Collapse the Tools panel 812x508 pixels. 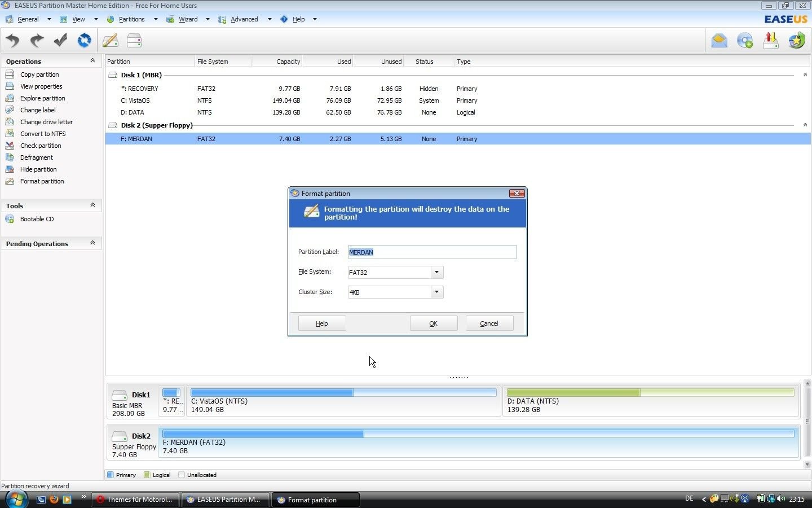coord(92,205)
